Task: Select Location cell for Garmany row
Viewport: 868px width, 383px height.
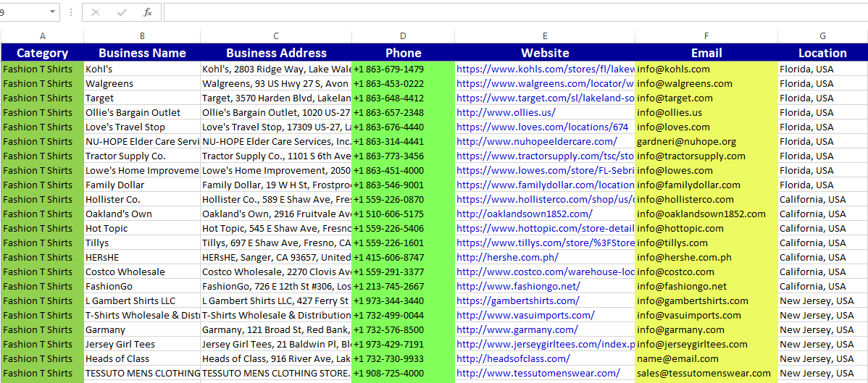Action: click(822, 329)
